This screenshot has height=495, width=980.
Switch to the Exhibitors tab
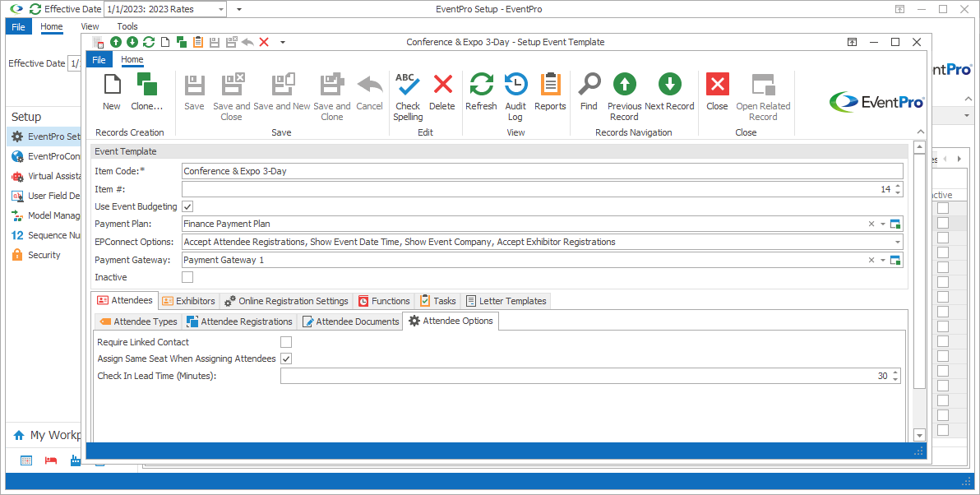tap(189, 301)
